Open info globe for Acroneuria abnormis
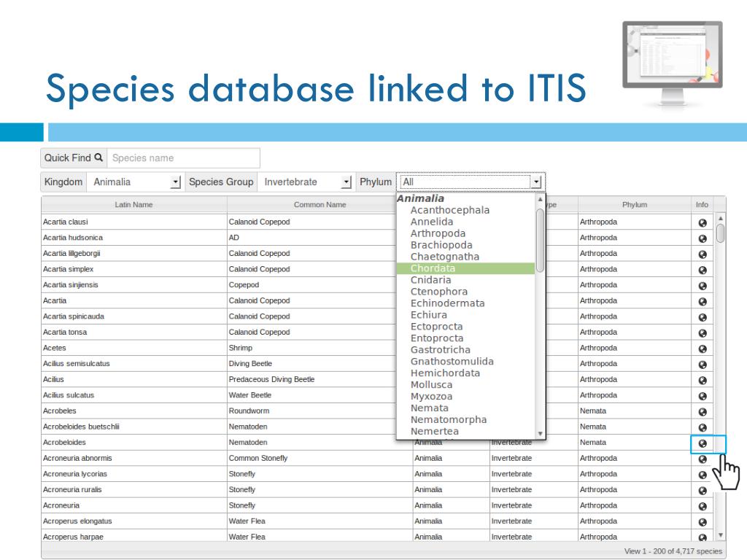Viewport: 747px width, 560px height. tap(703, 459)
